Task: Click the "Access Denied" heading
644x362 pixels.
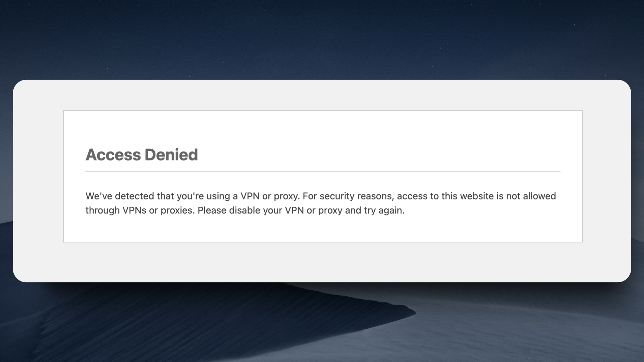Action: [x=142, y=155]
